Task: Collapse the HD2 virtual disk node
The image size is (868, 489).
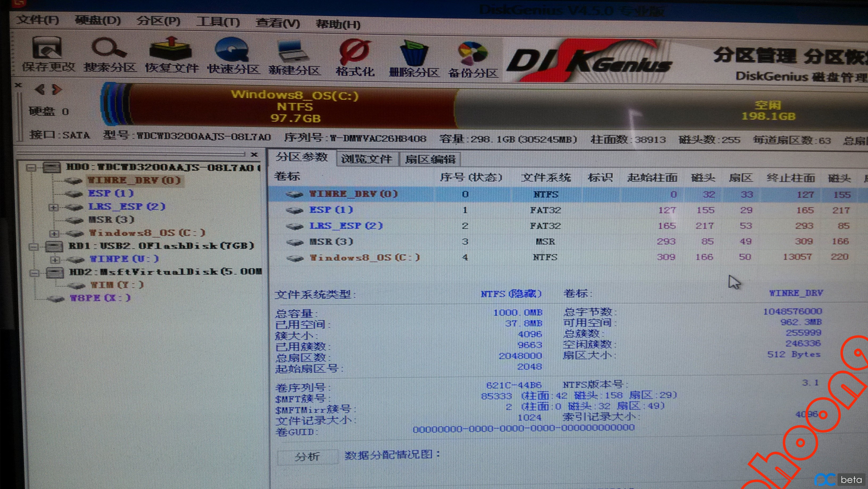Action: 34,273
